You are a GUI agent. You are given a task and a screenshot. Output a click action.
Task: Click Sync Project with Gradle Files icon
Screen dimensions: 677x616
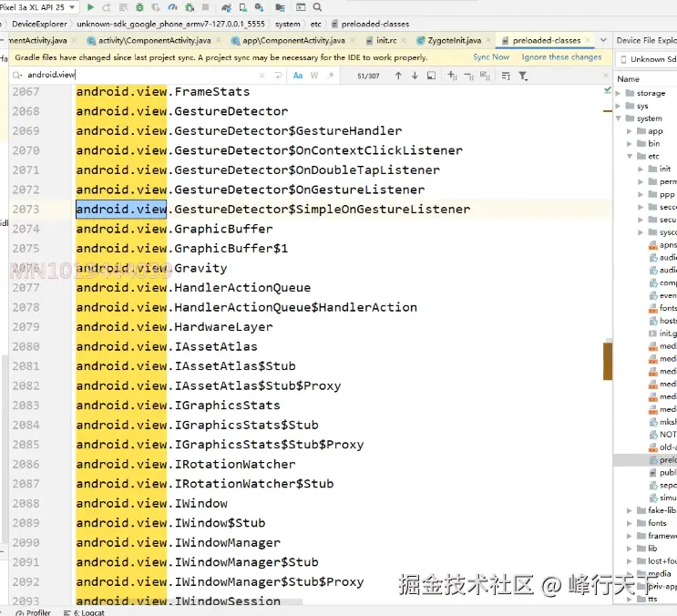point(226,7)
